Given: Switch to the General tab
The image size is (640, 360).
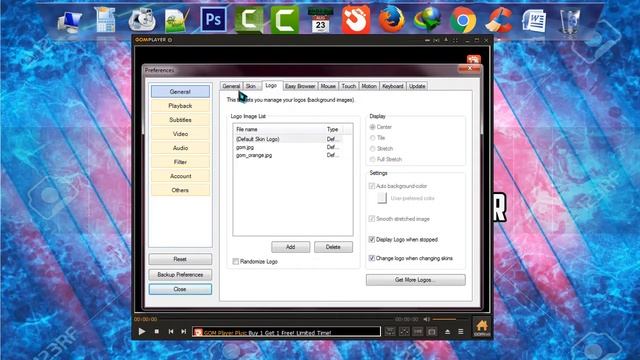Looking at the screenshot, I should [231, 86].
